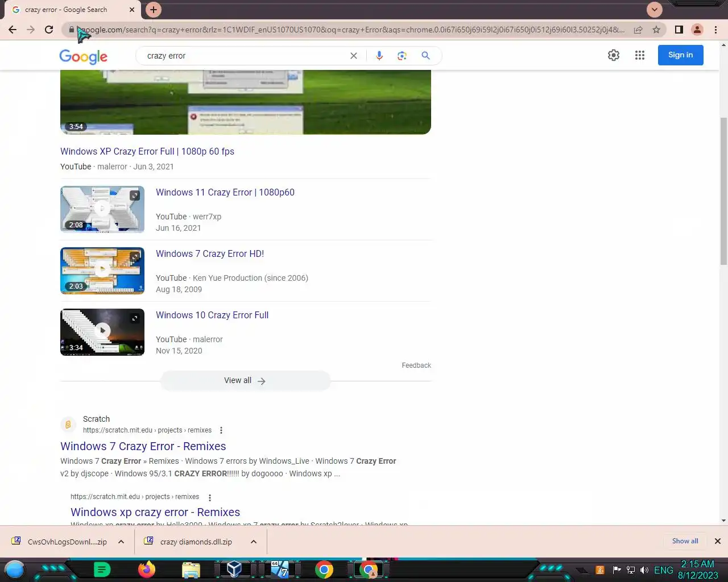Play the large Windows XP video preview

tap(246, 102)
